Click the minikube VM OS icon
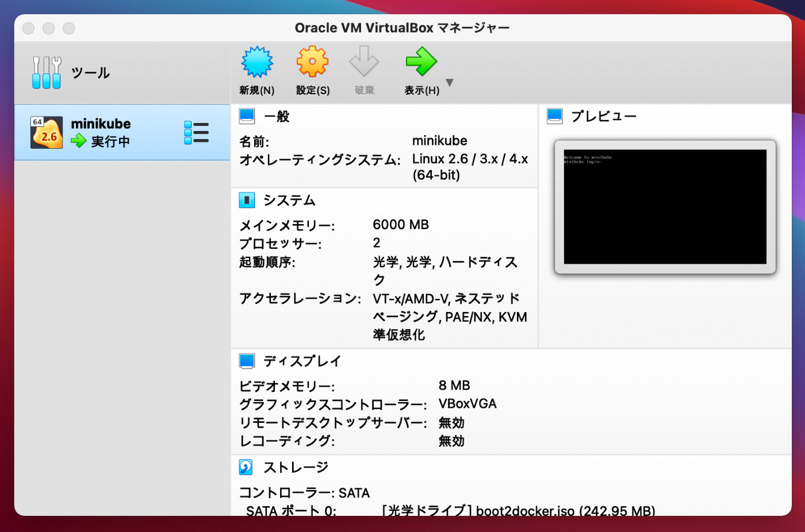The width and height of the screenshot is (805, 532). [x=47, y=133]
